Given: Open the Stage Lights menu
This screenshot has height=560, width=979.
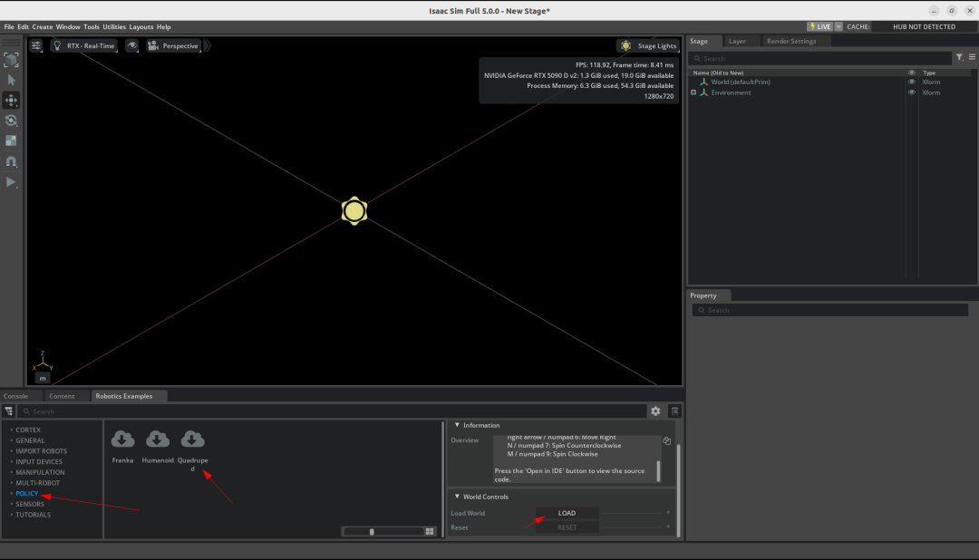Looking at the screenshot, I should tap(648, 45).
